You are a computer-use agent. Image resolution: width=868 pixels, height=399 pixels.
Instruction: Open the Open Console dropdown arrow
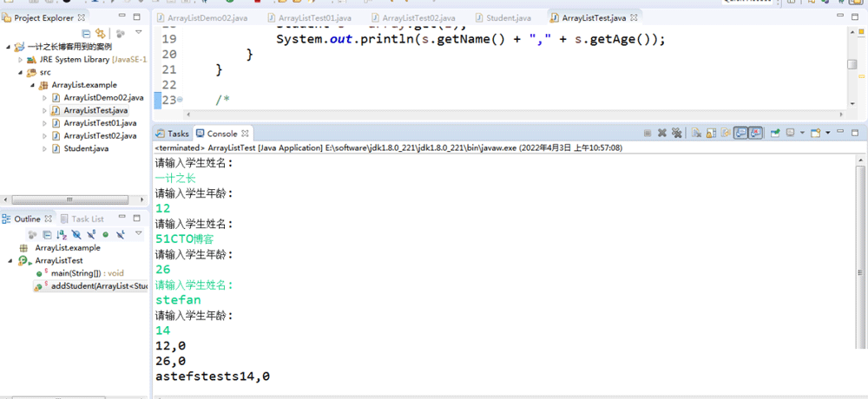tap(828, 134)
